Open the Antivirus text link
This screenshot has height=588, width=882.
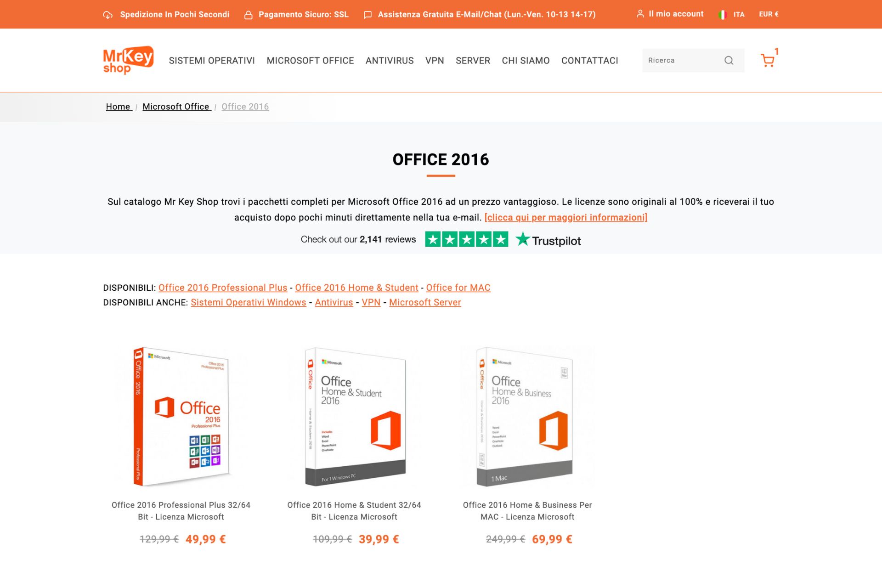coord(334,302)
